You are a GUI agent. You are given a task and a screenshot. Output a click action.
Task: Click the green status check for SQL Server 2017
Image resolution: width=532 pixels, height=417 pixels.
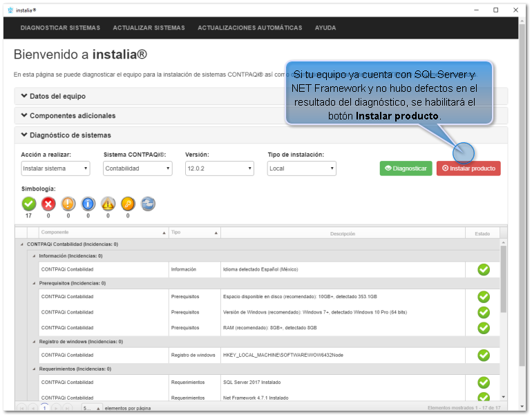tap(484, 382)
